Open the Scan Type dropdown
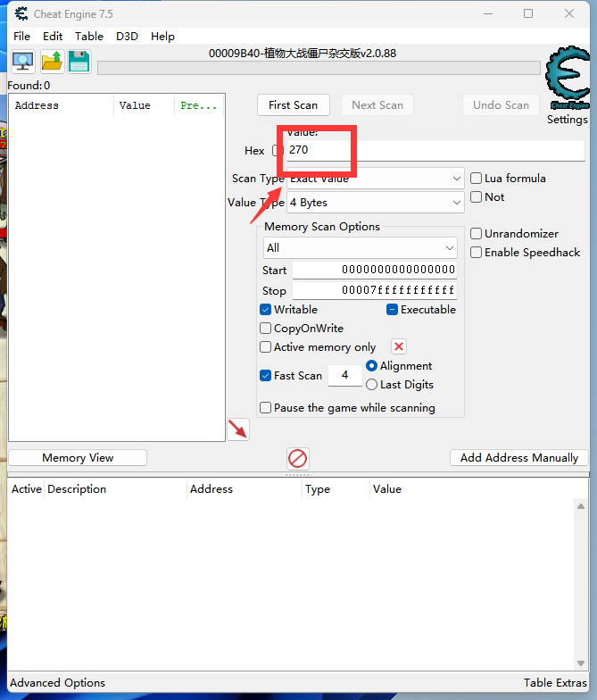Screen dimensions: 597x700 pos(375,179)
